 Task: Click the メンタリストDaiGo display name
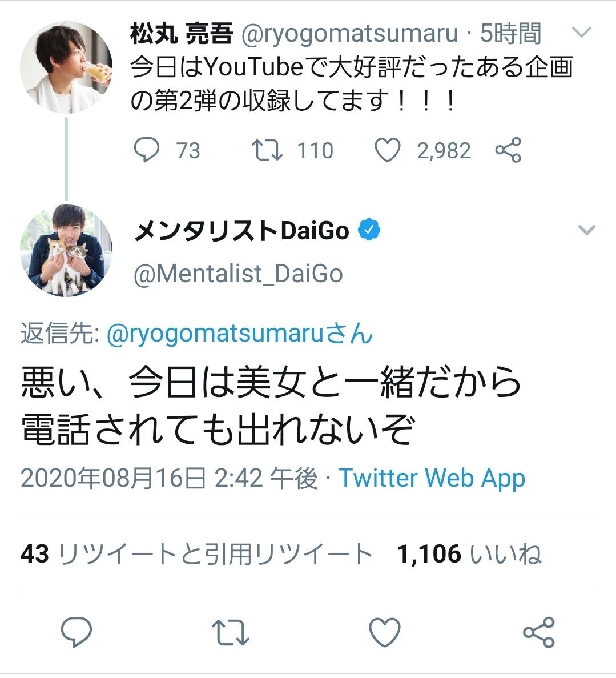(241, 231)
